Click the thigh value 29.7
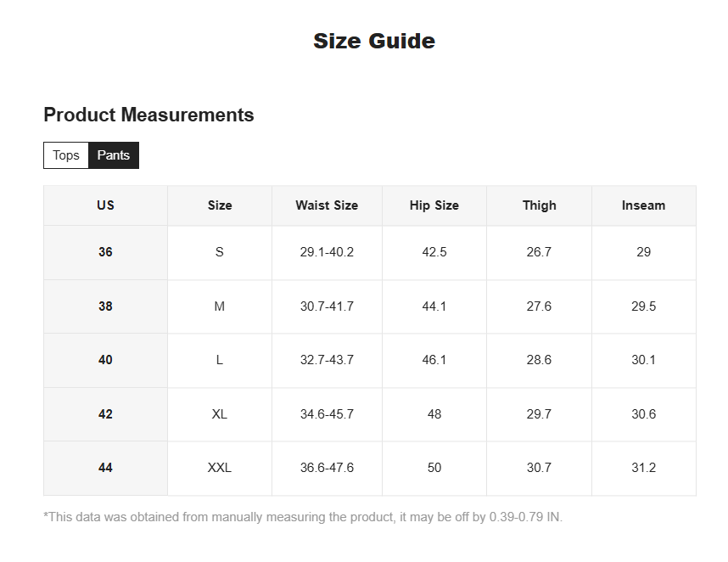This screenshot has height=562, width=728. (x=539, y=414)
